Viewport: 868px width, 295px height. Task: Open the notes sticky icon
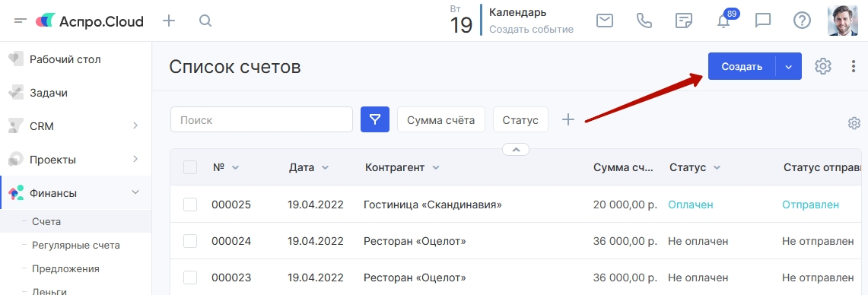click(x=684, y=21)
